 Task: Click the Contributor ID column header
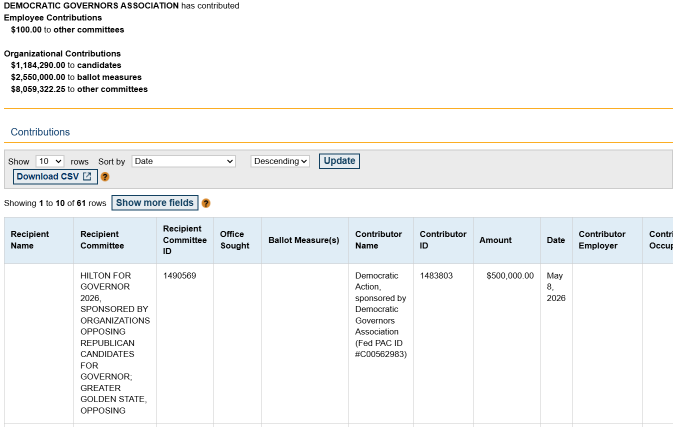443,240
